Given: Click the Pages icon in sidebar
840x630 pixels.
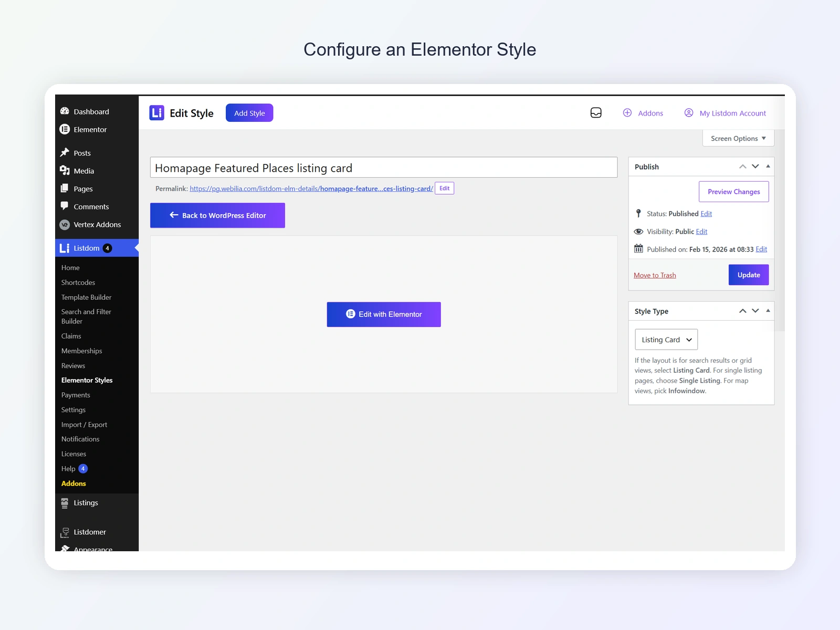Looking at the screenshot, I should tap(65, 188).
